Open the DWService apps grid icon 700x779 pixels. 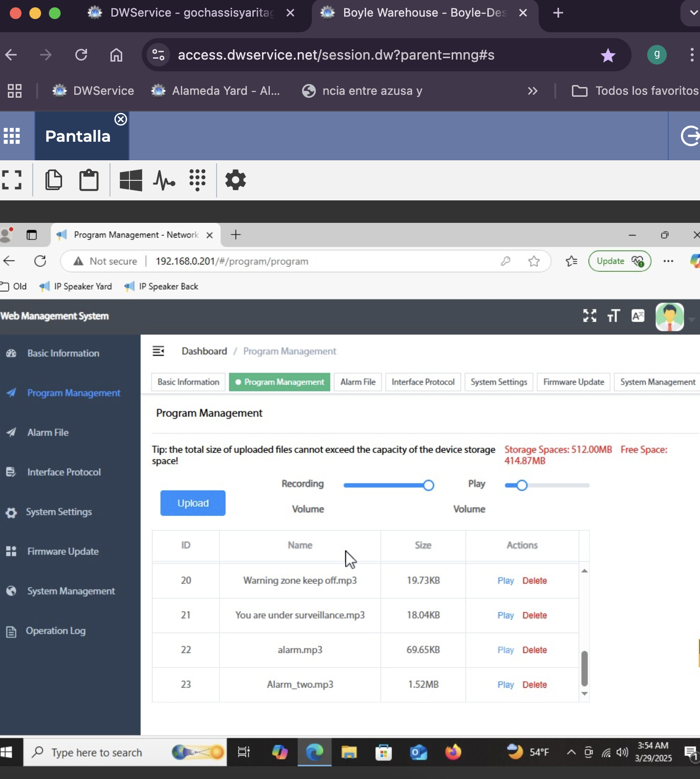(12, 136)
